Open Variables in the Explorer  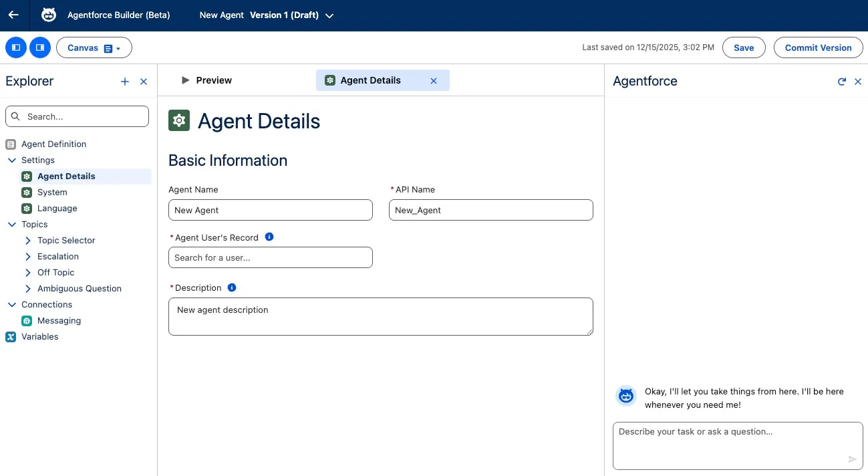(39, 336)
